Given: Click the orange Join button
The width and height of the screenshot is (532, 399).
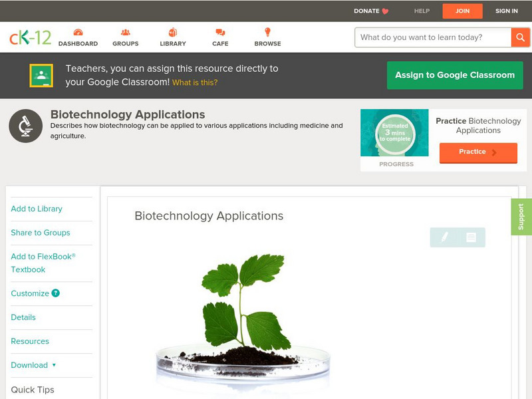Looking at the screenshot, I should [x=462, y=11].
